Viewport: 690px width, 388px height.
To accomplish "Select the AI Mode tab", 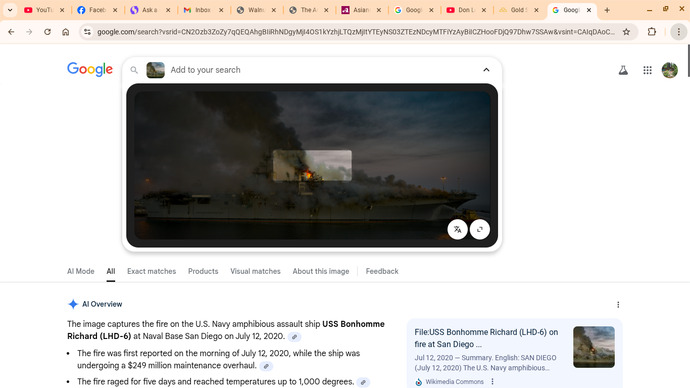I will 81,271.
